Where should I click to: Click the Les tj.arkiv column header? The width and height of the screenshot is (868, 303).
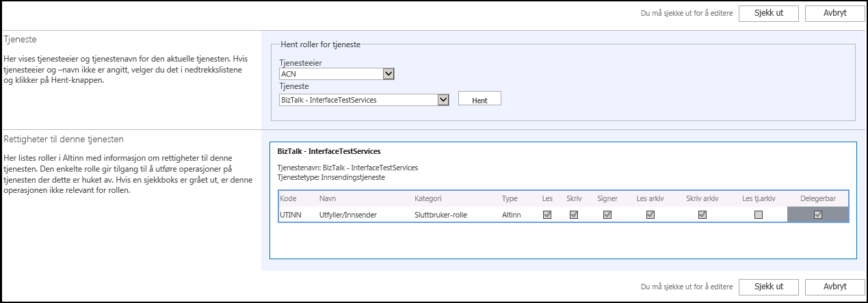point(759,198)
